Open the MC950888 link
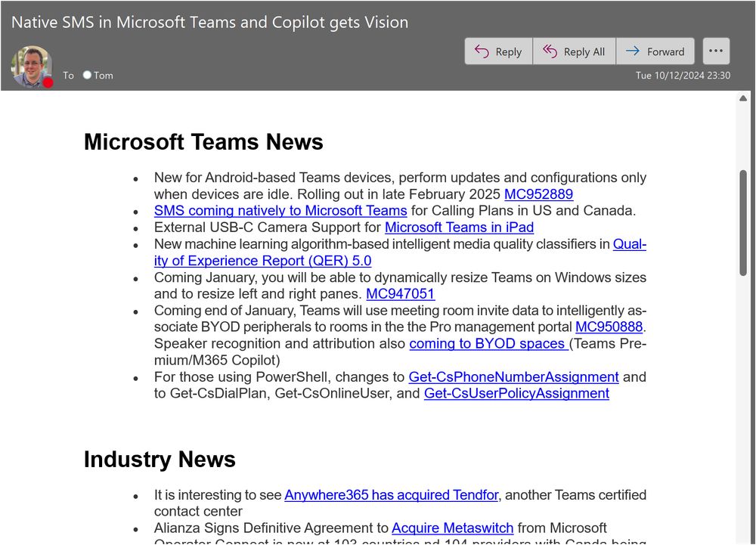 (x=609, y=327)
